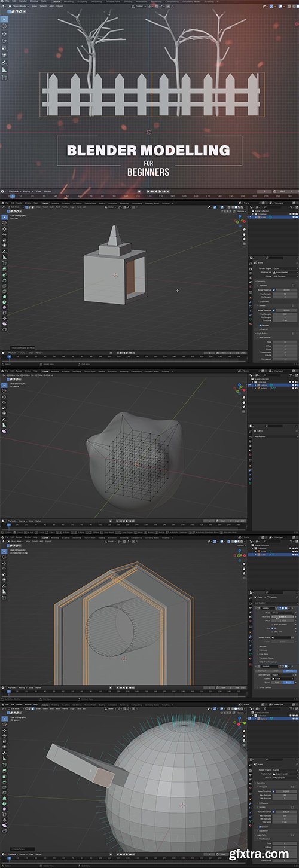Click the Solidify modifier icon in birdhouse screenshot
The width and height of the screenshot is (299, 868).
[x=258, y=608]
